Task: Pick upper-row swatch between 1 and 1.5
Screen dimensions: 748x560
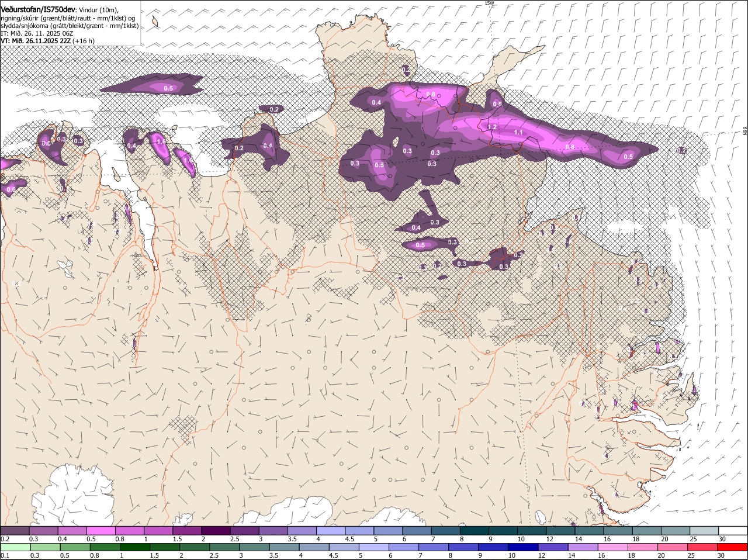Action: (158, 530)
